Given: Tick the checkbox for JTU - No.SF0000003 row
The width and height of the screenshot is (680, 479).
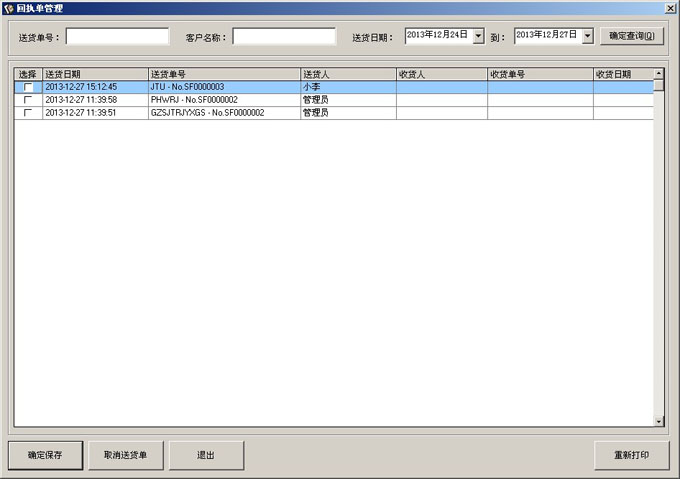Looking at the screenshot, I should [28, 87].
